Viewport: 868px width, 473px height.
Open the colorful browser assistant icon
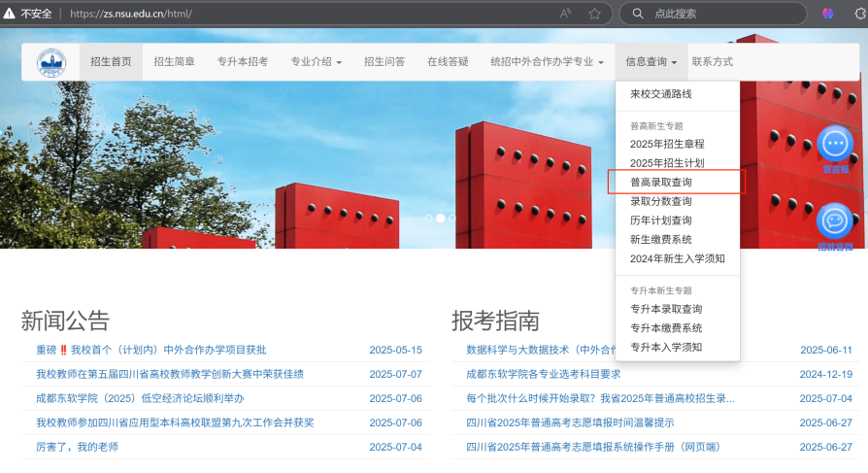(827, 14)
